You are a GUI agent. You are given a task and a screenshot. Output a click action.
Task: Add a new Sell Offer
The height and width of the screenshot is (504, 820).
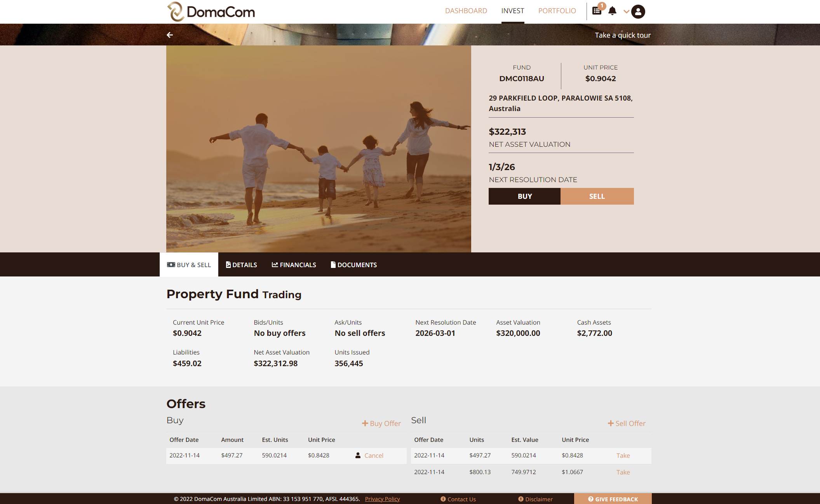(x=627, y=423)
